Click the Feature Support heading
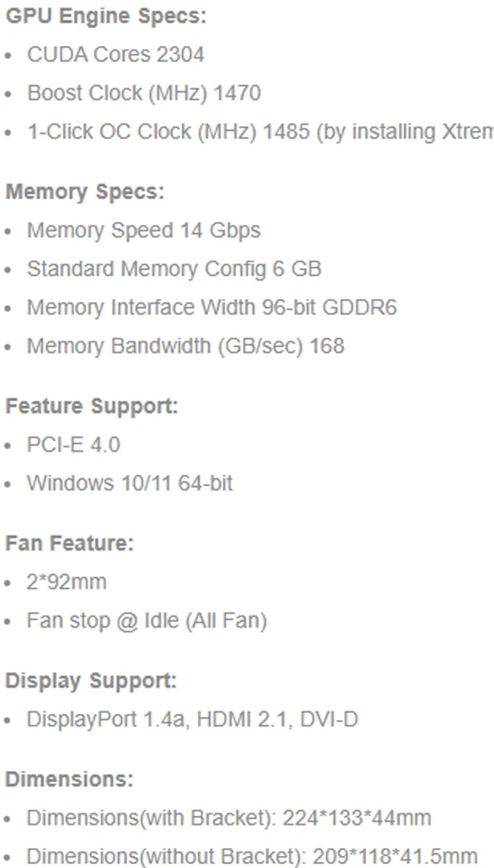Image resolution: width=494 pixels, height=868 pixels. (92, 407)
